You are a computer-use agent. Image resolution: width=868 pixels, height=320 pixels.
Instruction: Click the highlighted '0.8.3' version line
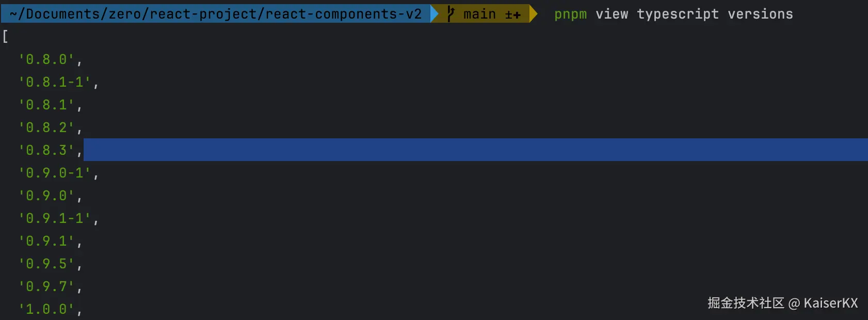(46, 150)
